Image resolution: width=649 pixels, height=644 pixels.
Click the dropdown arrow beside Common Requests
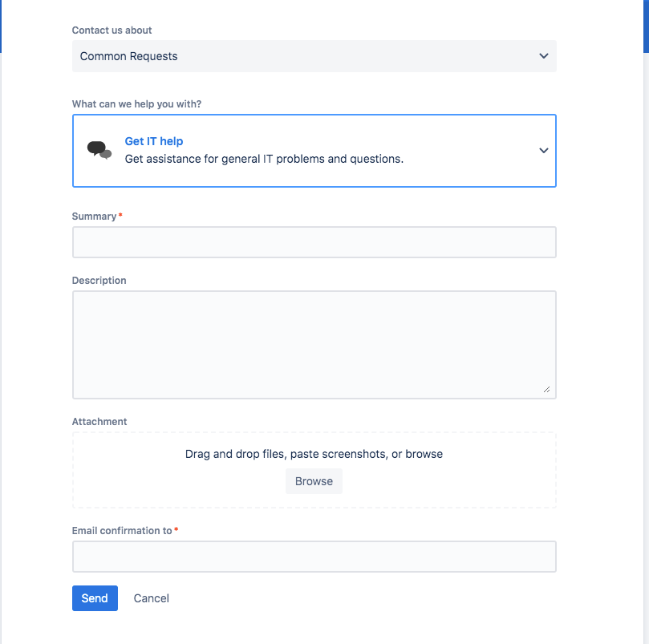543,56
